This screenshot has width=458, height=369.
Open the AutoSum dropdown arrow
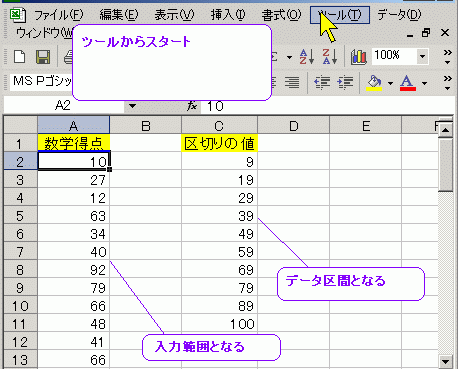click(x=289, y=57)
